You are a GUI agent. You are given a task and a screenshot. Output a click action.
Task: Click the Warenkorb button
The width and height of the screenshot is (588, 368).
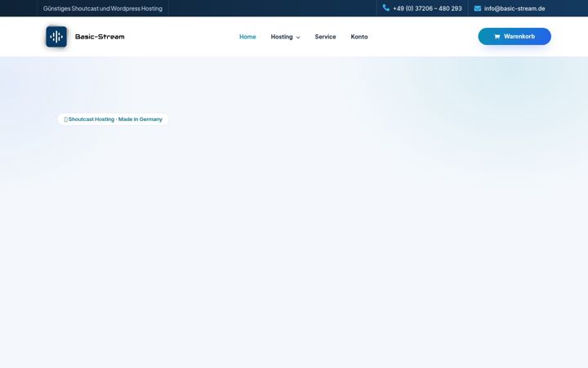[514, 37]
